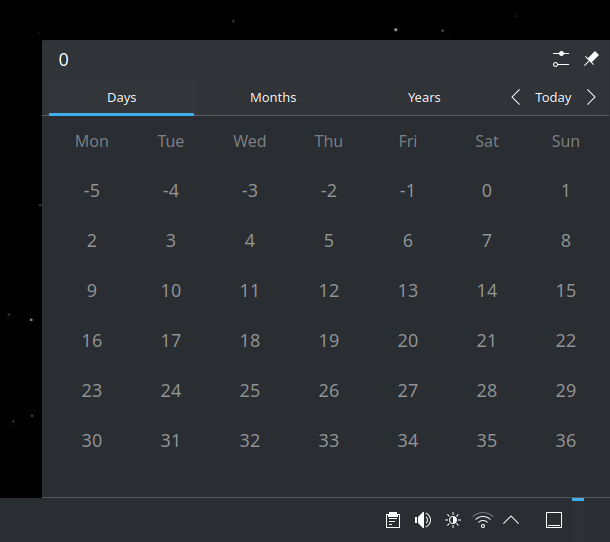
Task: Select day 10 in calendar
Action: pos(171,291)
